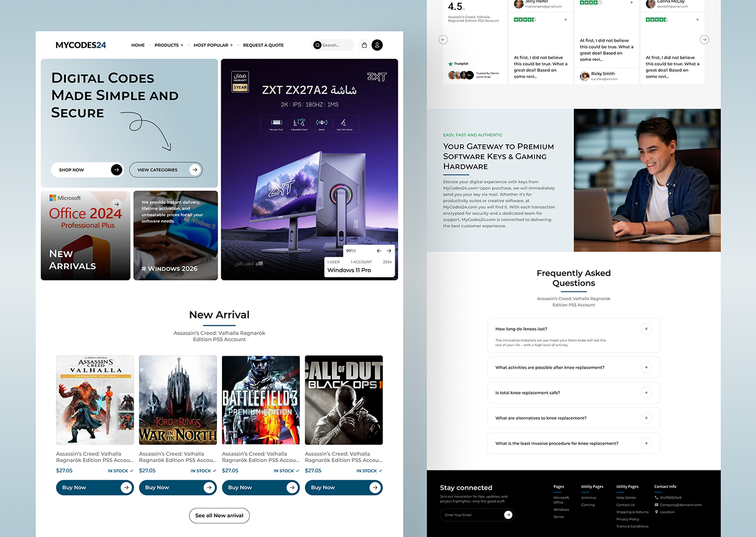
Task: Open the Products dropdown menu
Action: (x=168, y=45)
